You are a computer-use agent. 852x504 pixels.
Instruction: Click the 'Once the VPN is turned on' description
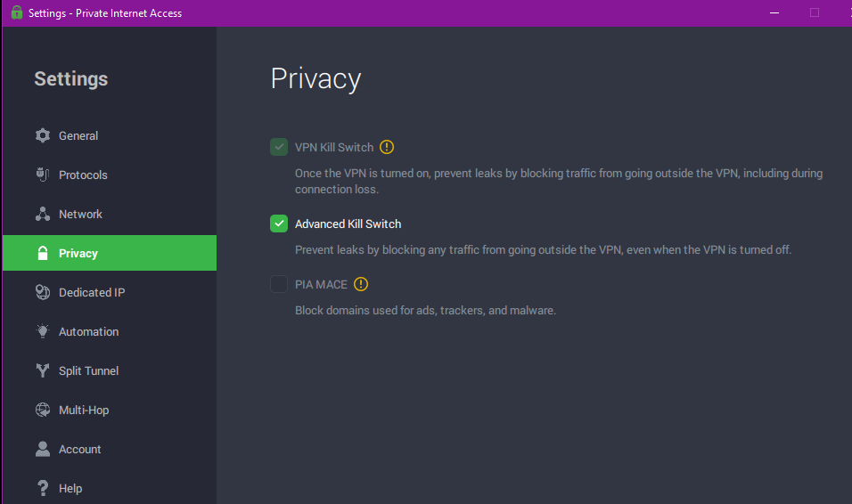(559, 181)
